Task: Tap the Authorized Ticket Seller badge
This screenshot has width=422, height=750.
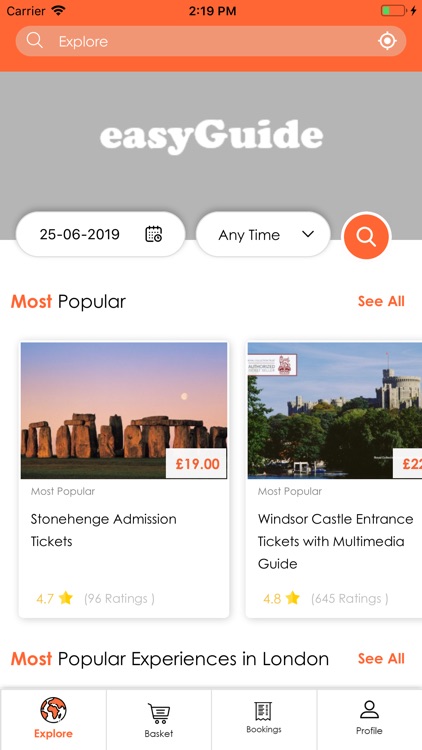Action: (x=272, y=365)
